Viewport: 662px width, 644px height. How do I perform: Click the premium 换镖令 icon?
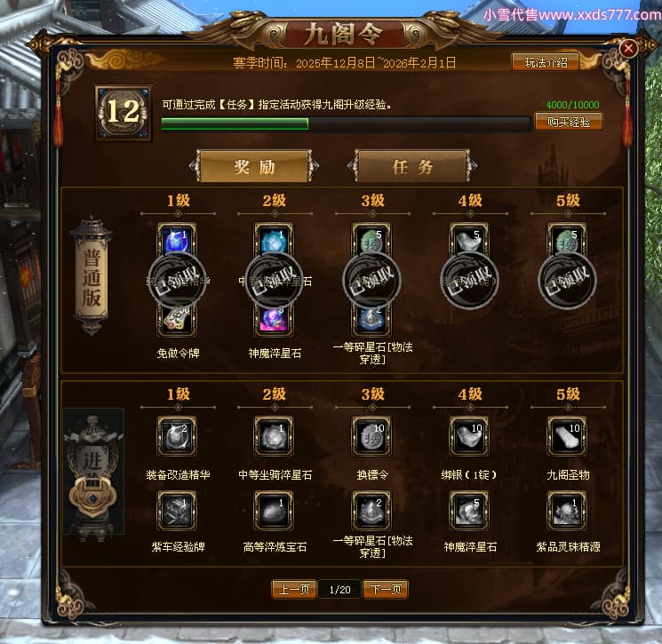(371, 436)
